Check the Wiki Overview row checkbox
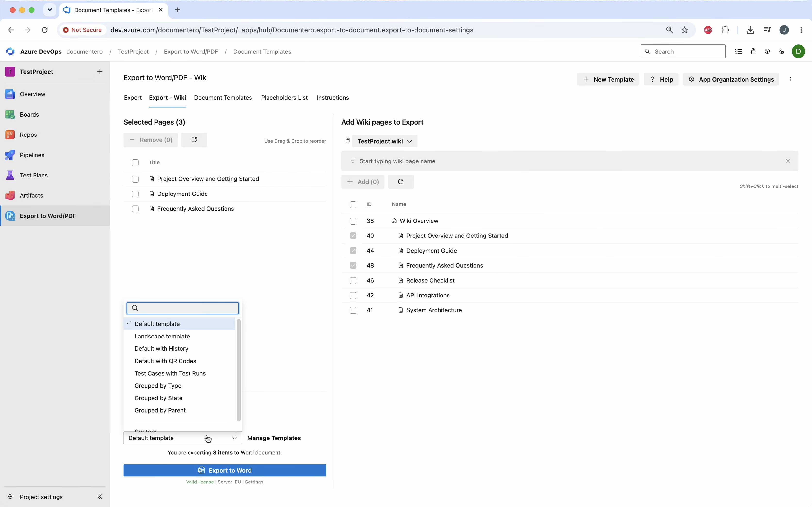 click(353, 221)
